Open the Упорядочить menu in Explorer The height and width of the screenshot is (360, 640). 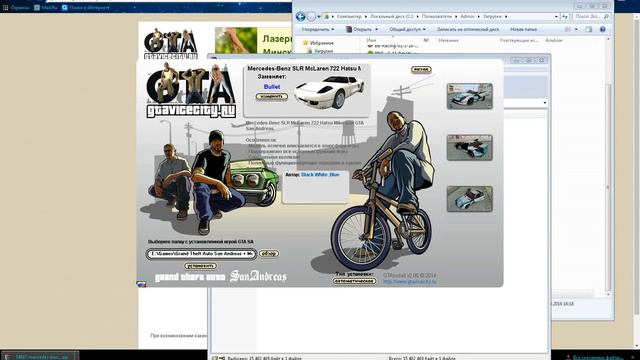(x=318, y=29)
